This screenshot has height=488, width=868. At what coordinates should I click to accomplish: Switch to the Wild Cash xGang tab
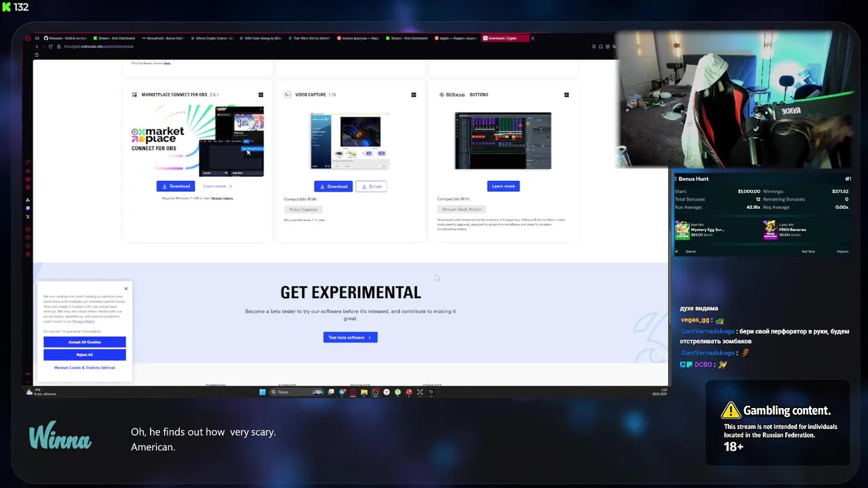click(260, 38)
